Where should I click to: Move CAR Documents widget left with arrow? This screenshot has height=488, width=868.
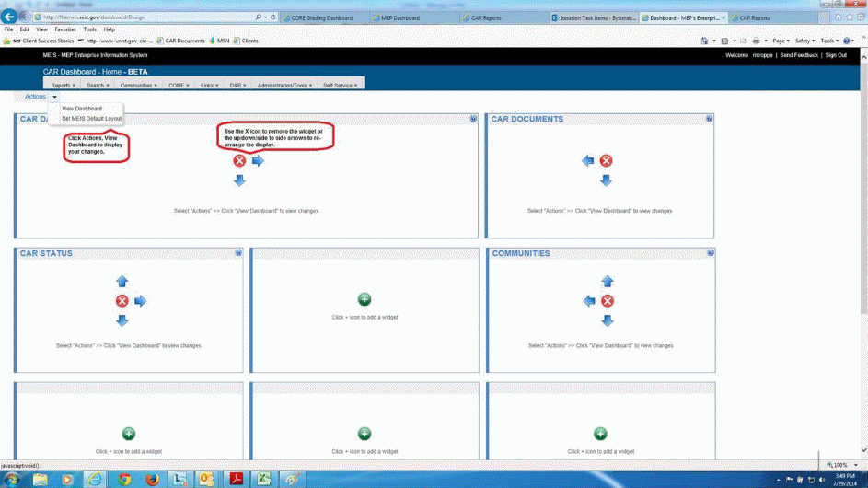(588, 160)
